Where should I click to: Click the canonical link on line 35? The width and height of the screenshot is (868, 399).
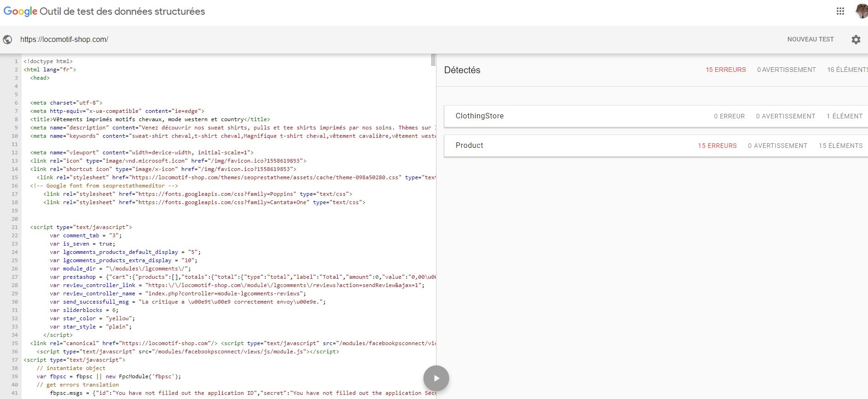pyautogui.click(x=124, y=343)
